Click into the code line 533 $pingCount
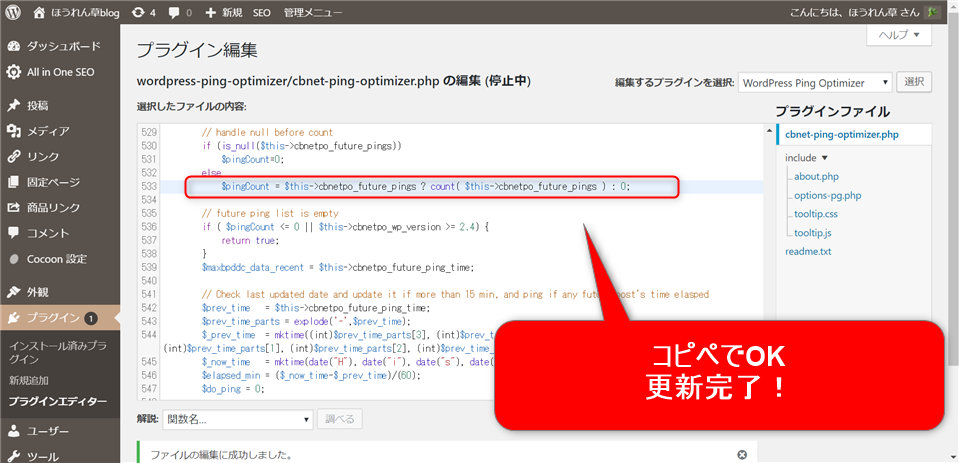Viewport: 959px width, 463px height. pyautogui.click(x=425, y=186)
